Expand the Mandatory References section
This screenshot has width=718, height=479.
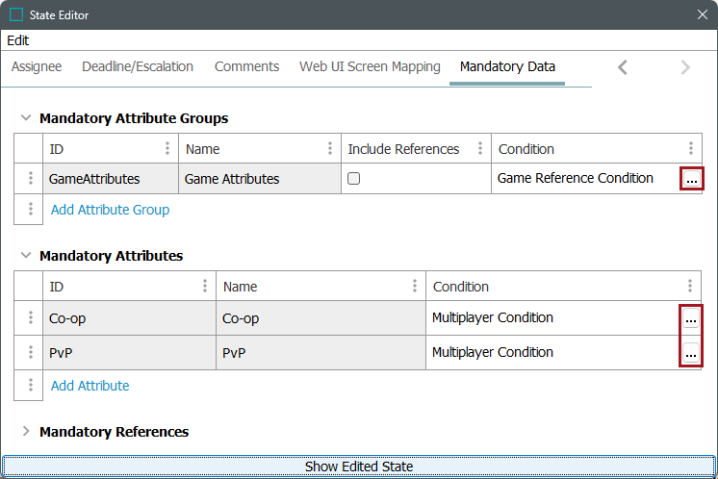pyautogui.click(x=26, y=431)
